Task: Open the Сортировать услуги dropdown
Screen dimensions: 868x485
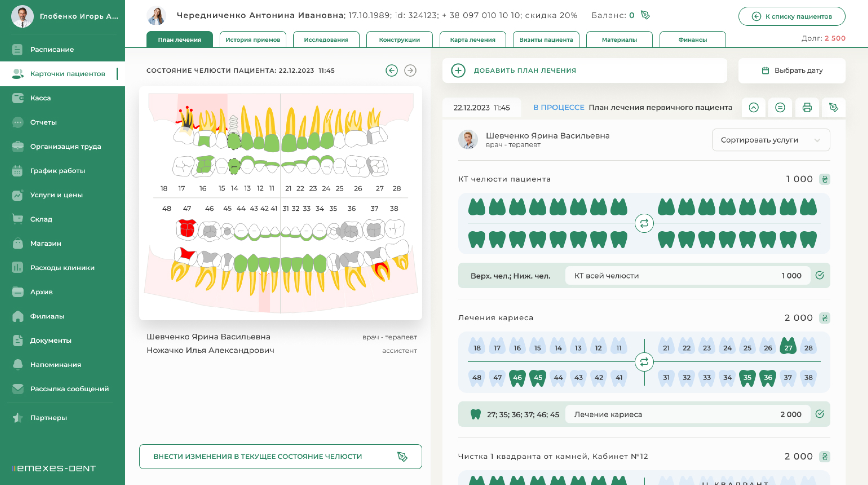Action: tap(771, 140)
